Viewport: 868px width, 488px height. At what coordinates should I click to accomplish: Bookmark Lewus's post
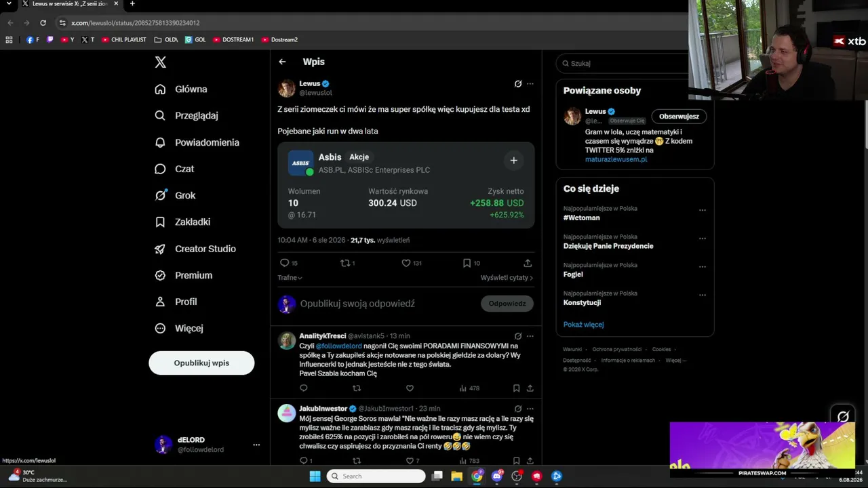pos(467,263)
